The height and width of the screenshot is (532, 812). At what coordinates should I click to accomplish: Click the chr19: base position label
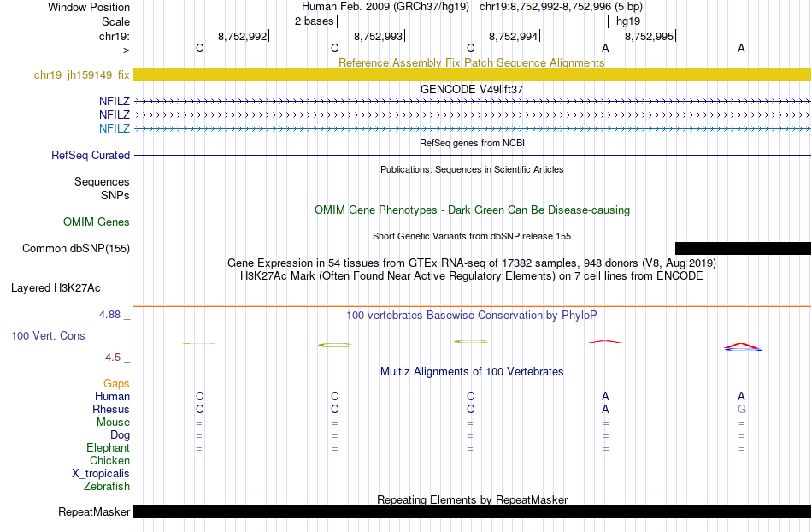click(114, 36)
